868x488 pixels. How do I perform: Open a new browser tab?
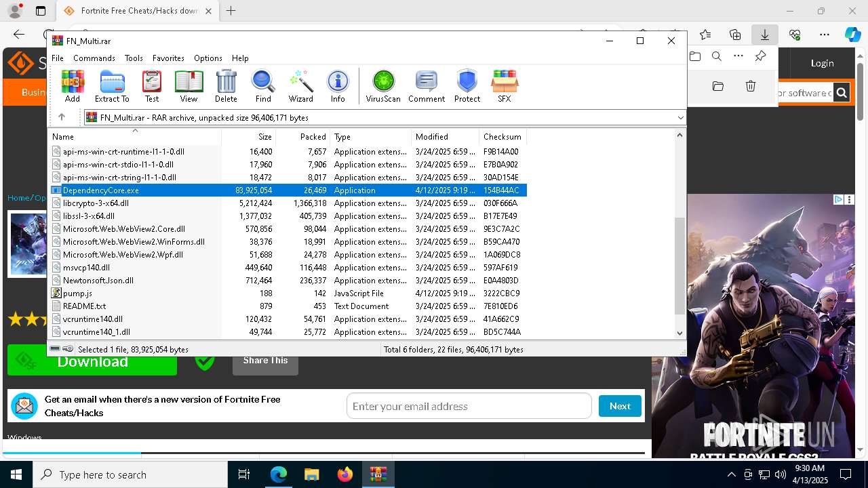point(231,11)
